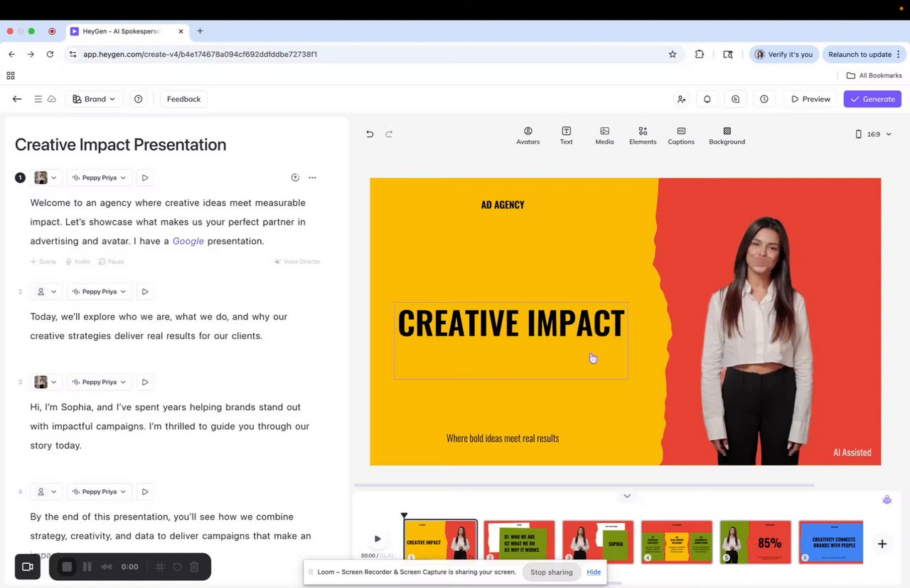Open scene 3 Peppy Priya voice dropdown
This screenshot has width=910, height=588.
click(x=99, y=382)
